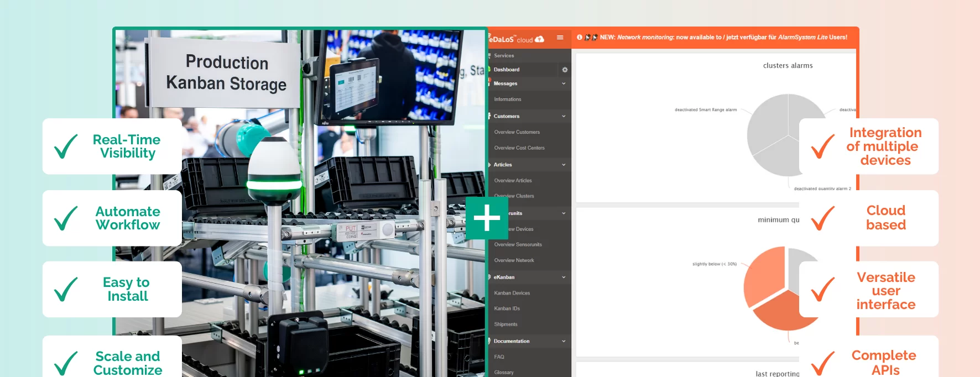Click the 'Automate Workflow' feature card

[x=112, y=218]
